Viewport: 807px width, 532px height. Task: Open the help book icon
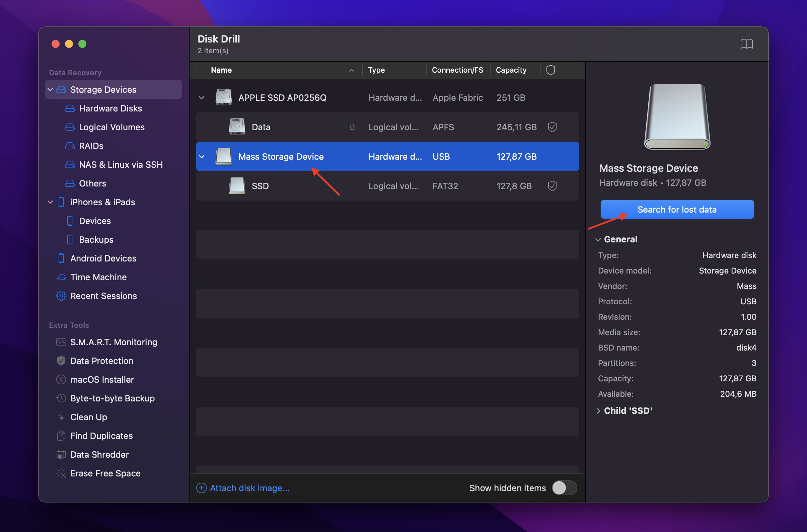(746, 44)
